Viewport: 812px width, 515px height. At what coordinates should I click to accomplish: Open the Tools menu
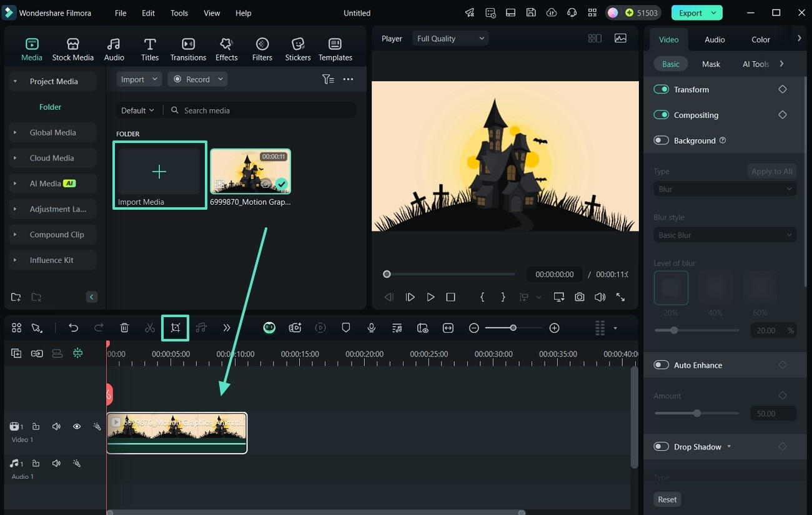tap(179, 13)
